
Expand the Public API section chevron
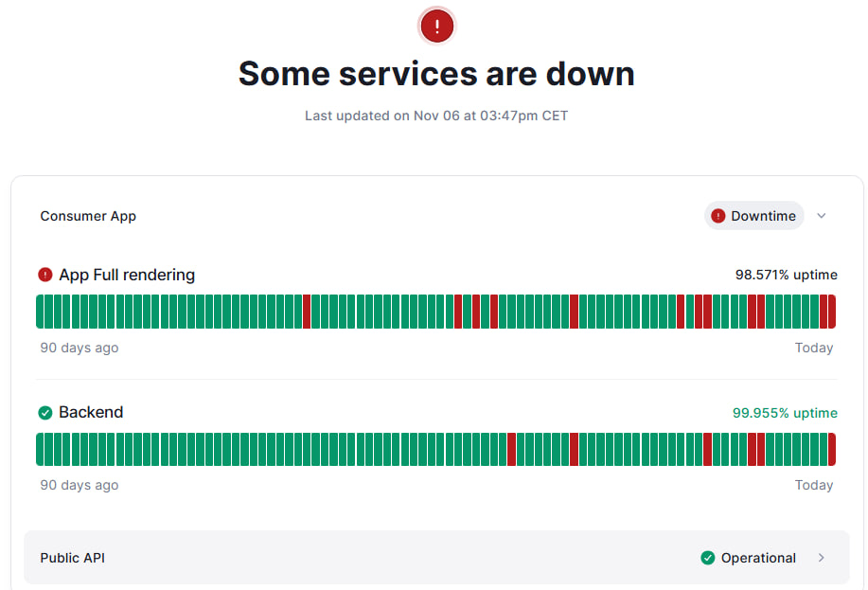tap(822, 558)
